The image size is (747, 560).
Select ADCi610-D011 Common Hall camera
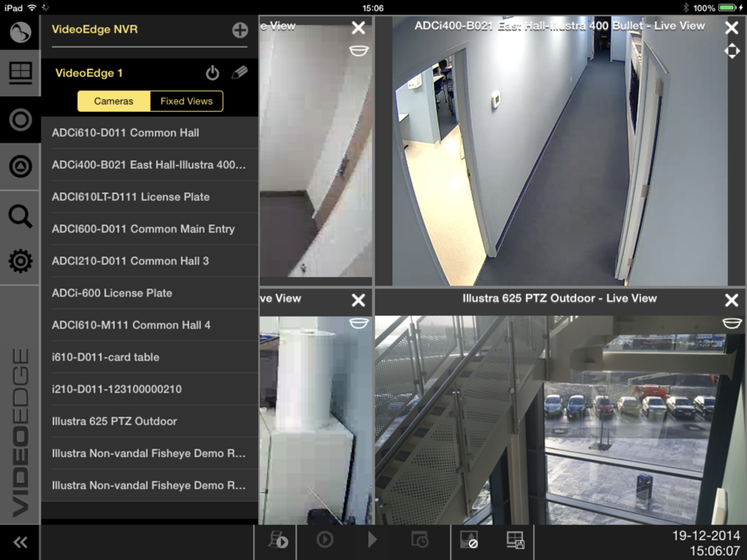149,133
